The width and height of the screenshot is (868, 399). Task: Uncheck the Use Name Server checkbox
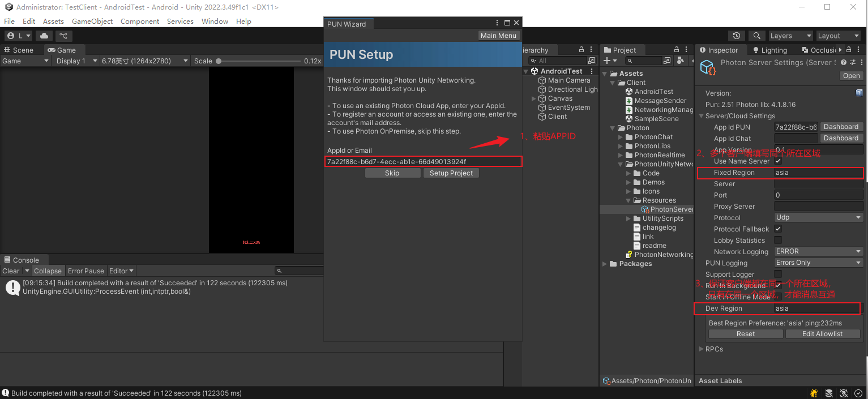click(778, 161)
